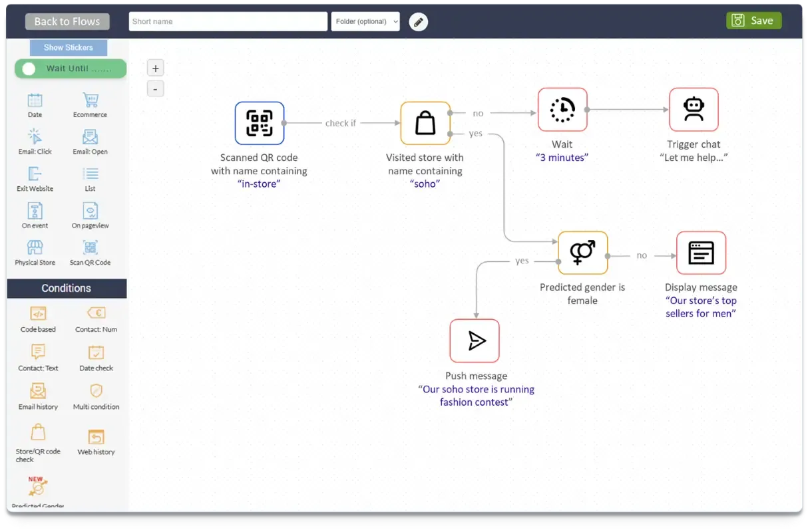Pick the Contact: Text condition

38,352
